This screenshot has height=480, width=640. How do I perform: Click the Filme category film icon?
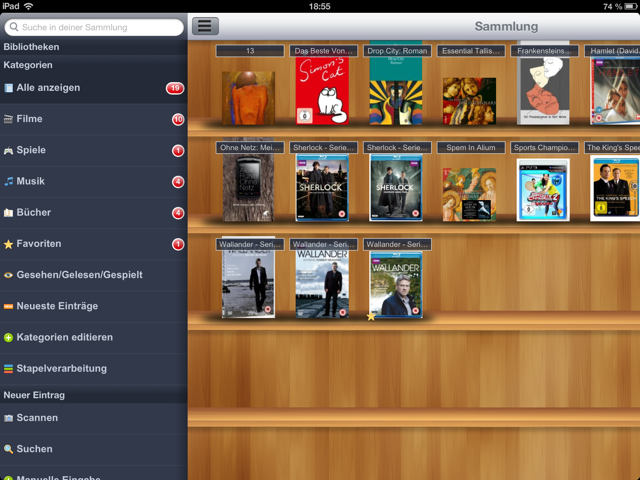[x=9, y=120]
